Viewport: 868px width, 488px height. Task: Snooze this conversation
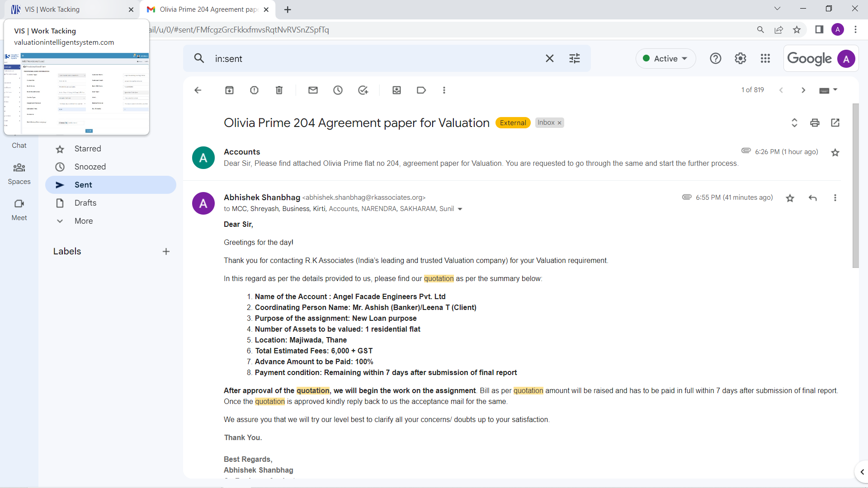pos(338,90)
